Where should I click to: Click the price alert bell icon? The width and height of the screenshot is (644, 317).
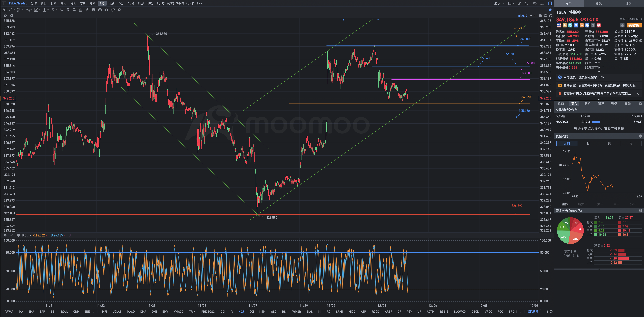click(622, 26)
